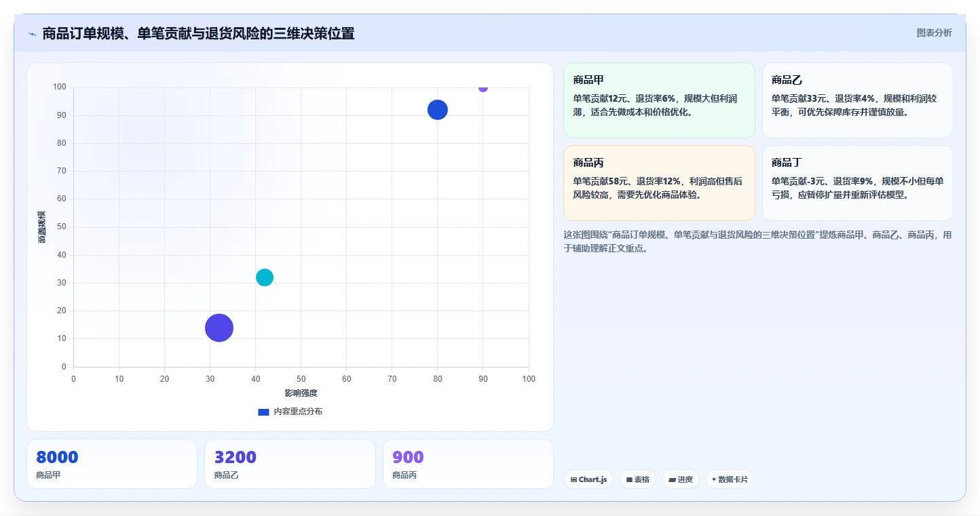The image size is (980, 516).
Task: Open the 商品丁 description card
Action: pyautogui.click(x=858, y=183)
